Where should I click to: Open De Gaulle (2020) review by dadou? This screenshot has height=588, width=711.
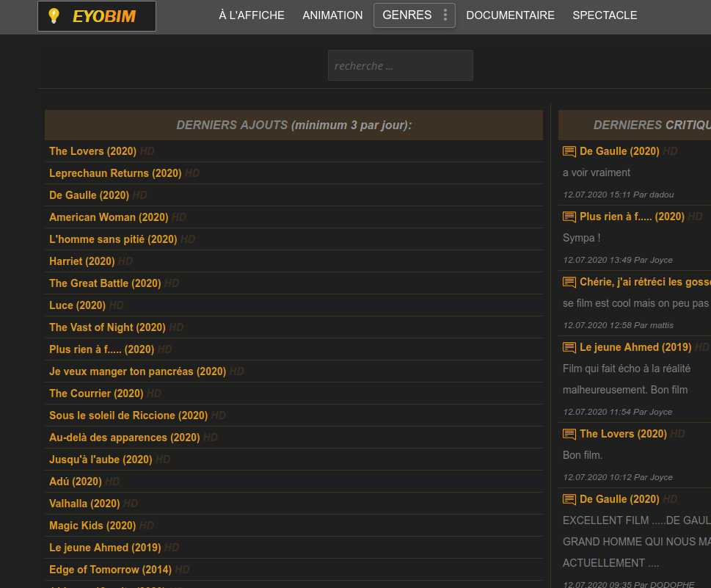[619, 151]
